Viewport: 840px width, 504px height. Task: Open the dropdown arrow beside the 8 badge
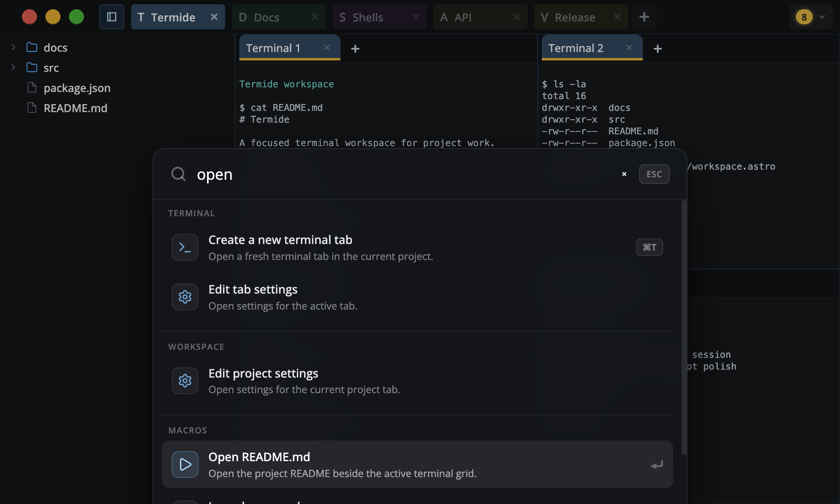(x=822, y=17)
